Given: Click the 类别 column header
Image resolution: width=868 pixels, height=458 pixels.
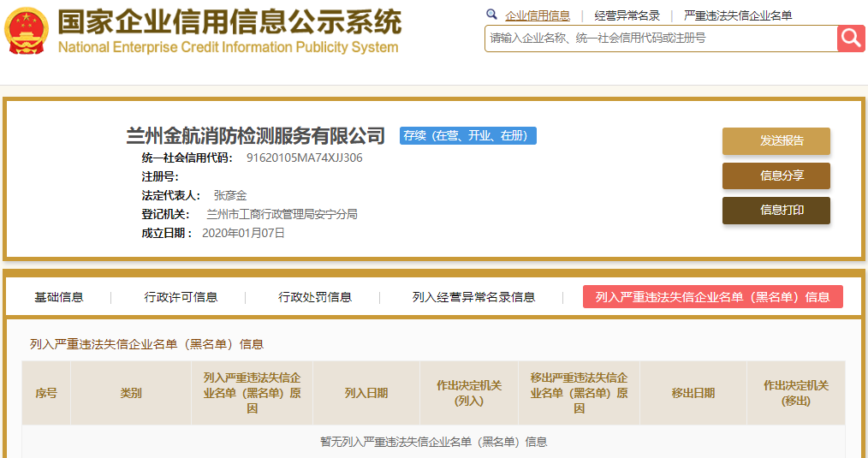Looking at the screenshot, I should pos(131,393).
